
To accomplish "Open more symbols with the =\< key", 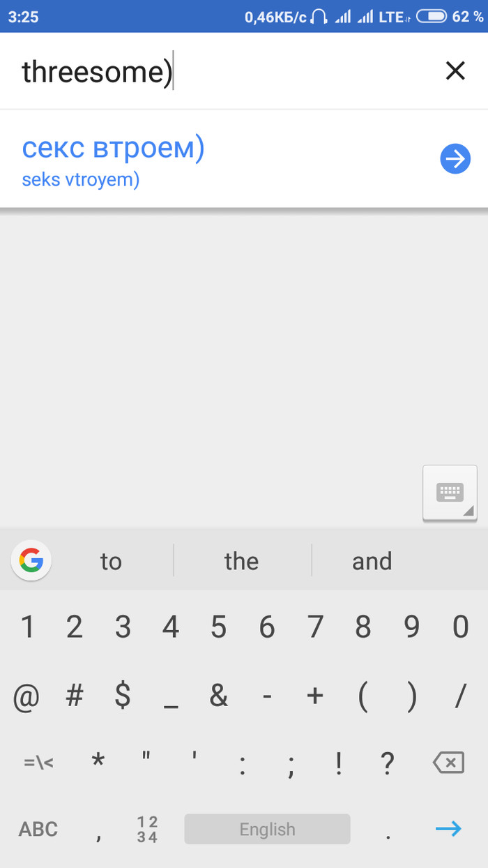I will click(x=38, y=763).
